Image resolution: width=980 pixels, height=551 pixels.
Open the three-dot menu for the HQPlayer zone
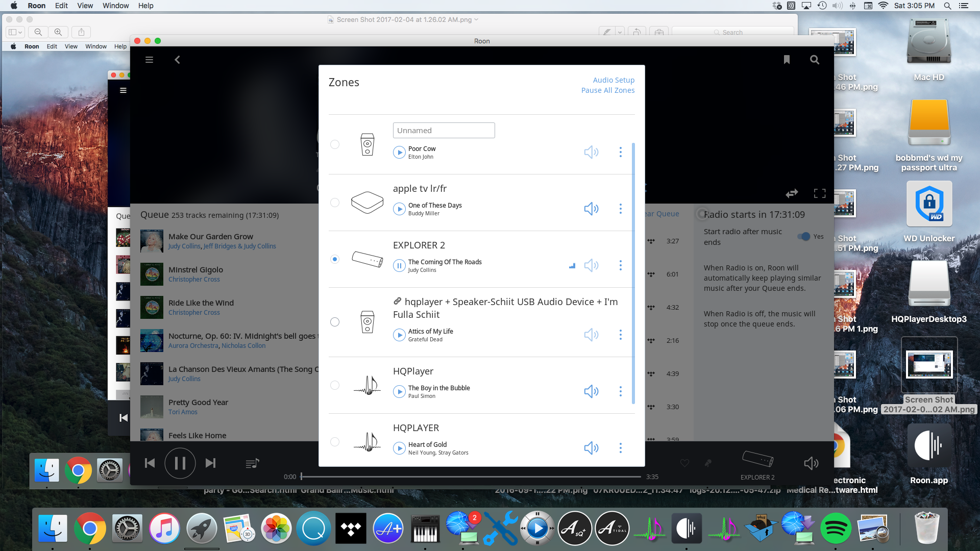[621, 391]
